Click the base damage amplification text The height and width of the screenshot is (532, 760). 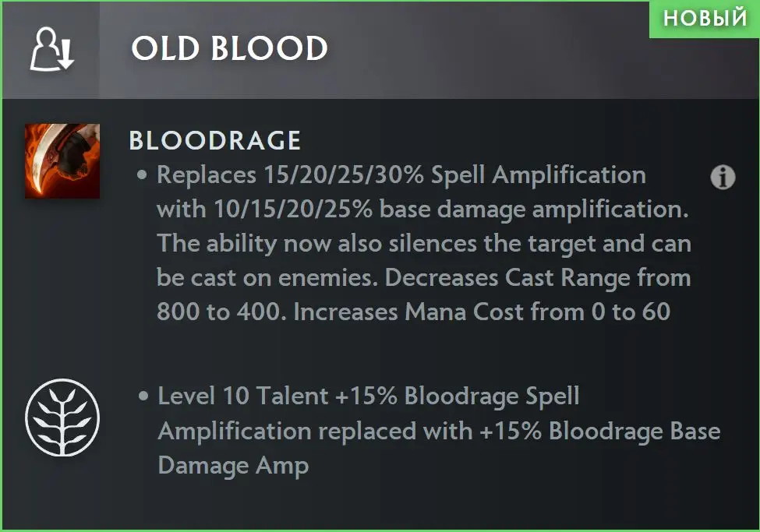coord(534,210)
